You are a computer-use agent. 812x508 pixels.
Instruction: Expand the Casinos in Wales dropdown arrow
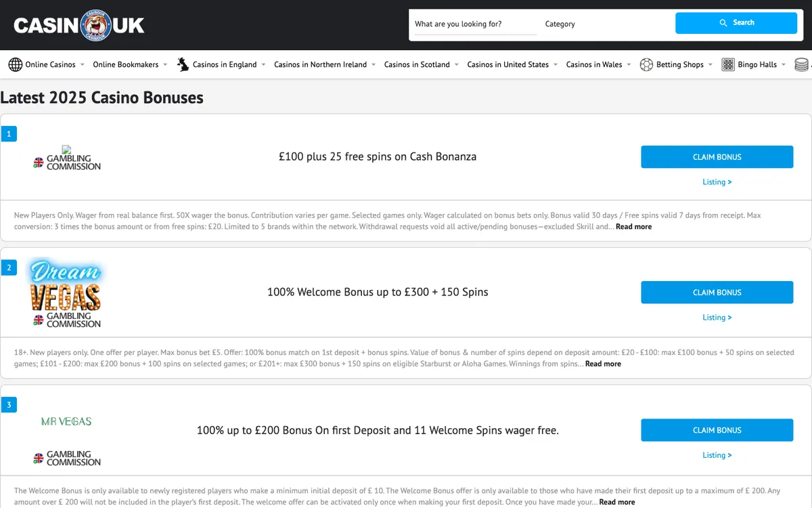coord(629,65)
